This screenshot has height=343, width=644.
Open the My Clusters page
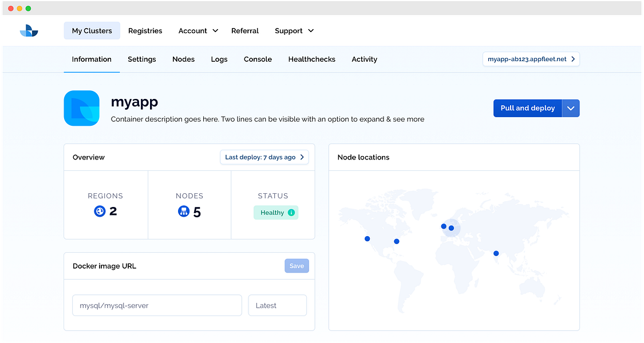coord(92,31)
